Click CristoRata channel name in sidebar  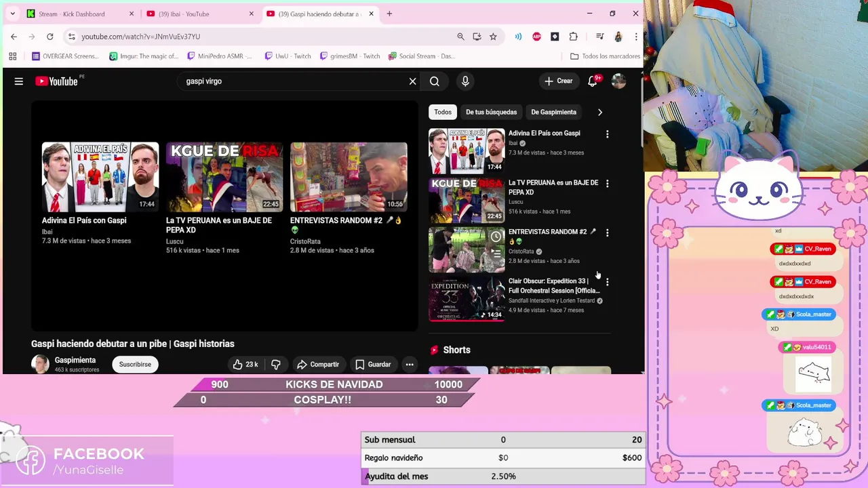[521, 251]
